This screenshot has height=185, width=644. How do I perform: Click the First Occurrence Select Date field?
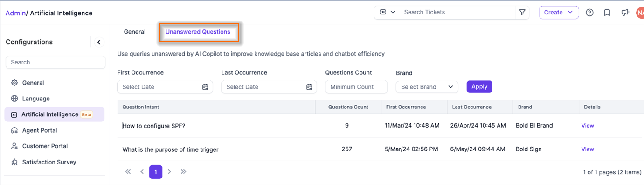pos(165,87)
